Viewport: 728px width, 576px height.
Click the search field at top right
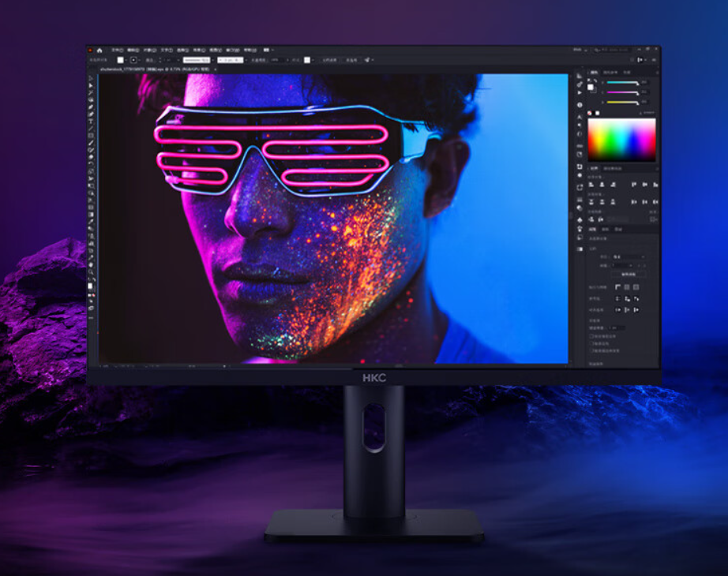coord(611,50)
